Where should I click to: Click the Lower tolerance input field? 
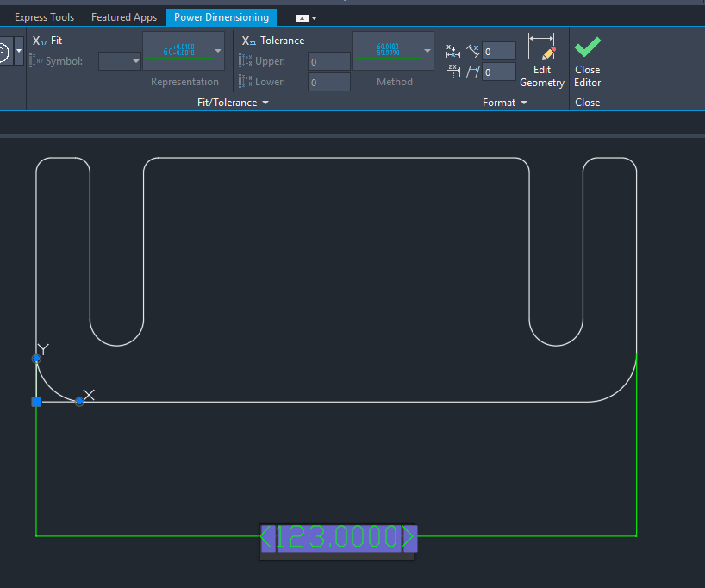pyautogui.click(x=329, y=82)
